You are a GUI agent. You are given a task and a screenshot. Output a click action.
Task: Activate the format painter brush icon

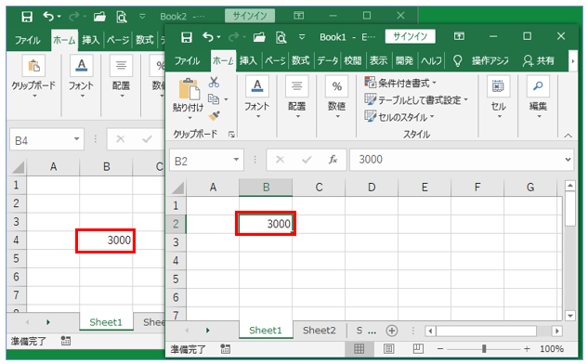click(x=215, y=115)
